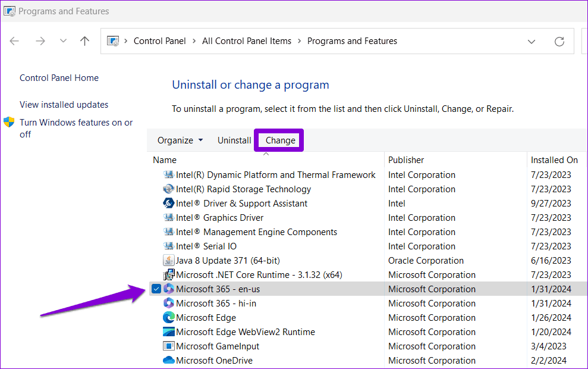Screen dimensions: 588x369
Task: Select Intel Driver & Support Assistant entry
Action: pyautogui.click(x=241, y=204)
